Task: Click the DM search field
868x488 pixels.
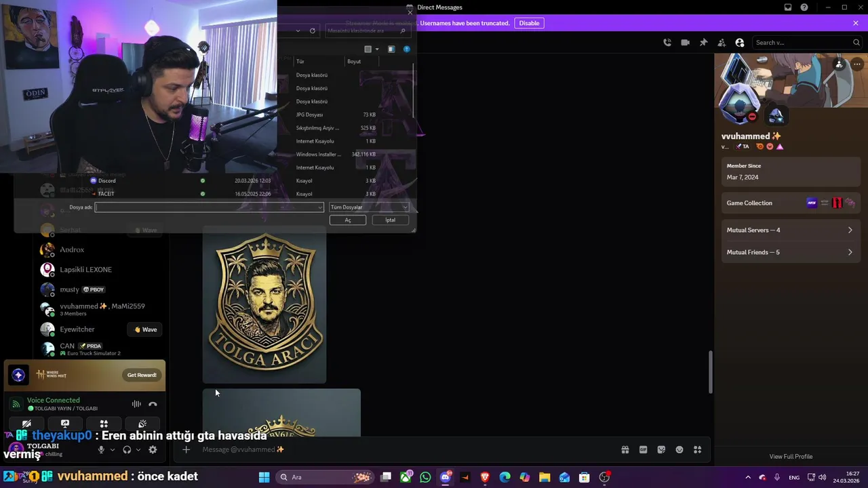Action: pos(807,42)
